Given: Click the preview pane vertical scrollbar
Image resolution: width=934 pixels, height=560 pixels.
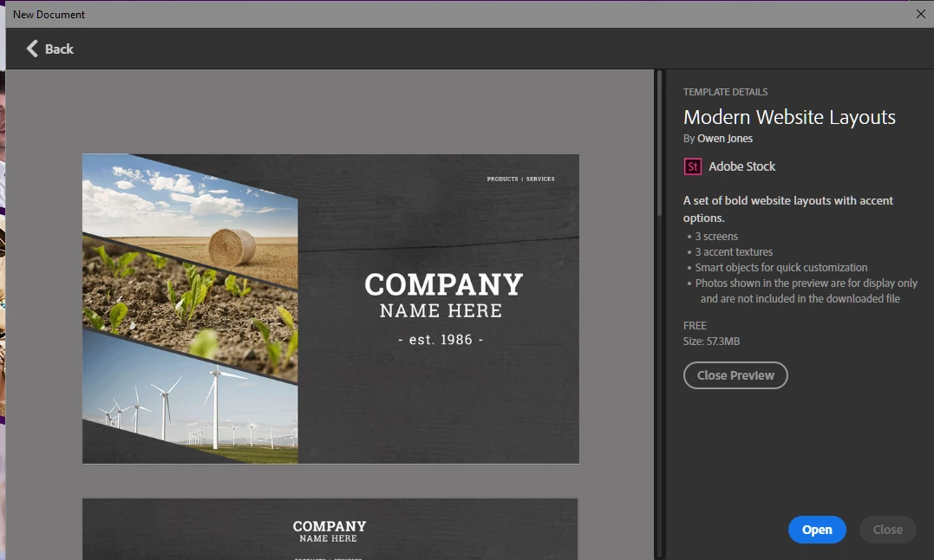Looking at the screenshot, I should 659,143.
